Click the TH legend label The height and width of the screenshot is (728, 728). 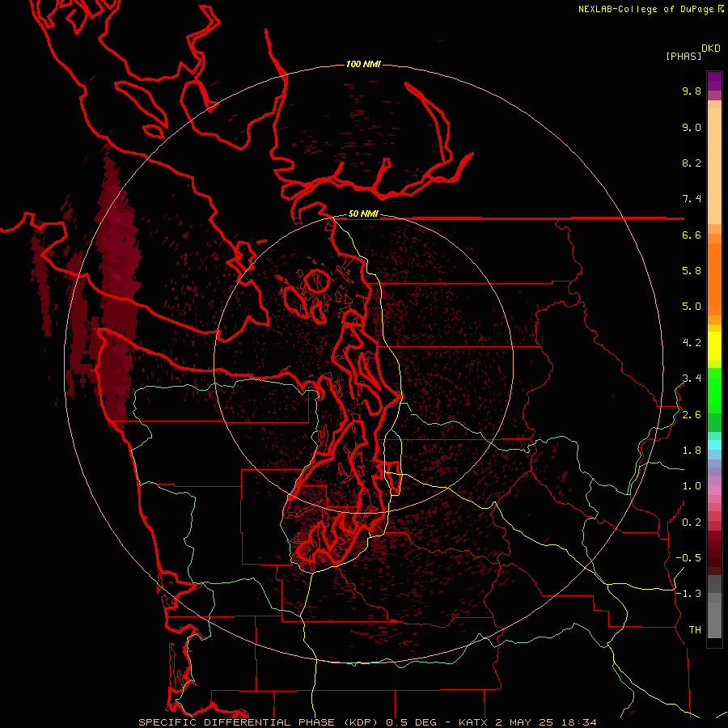pyautogui.click(x=695, y=630)
